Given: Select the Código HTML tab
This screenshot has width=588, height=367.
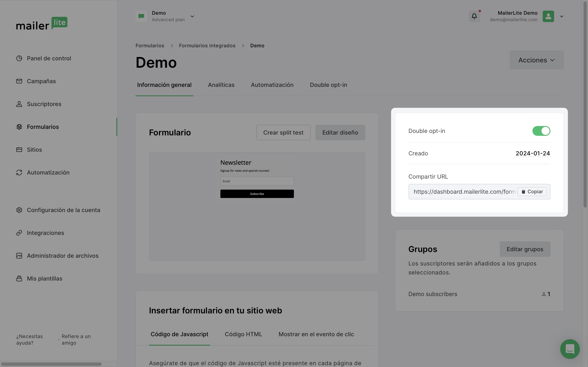Looking at the screenshot, I should tap(243, 334).
